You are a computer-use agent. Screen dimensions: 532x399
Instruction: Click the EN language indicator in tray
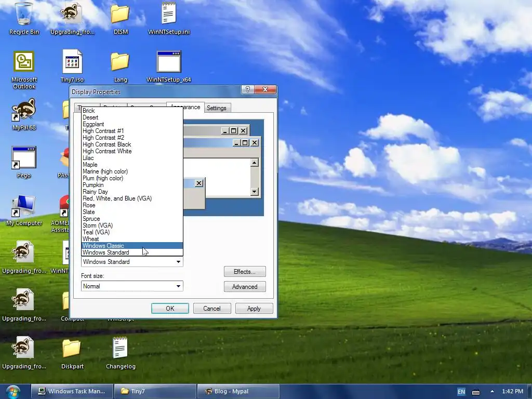click(x=461, y=392)
